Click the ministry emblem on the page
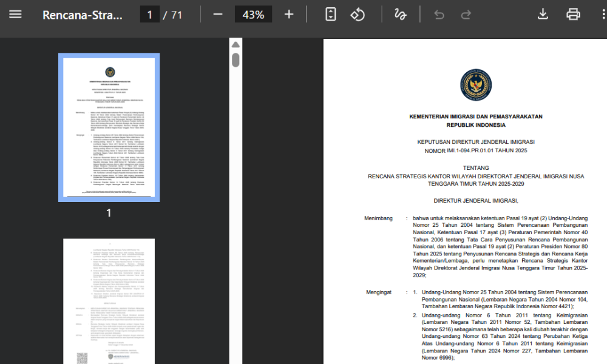Viewport: 607px width, 364px height. point(476,85)
